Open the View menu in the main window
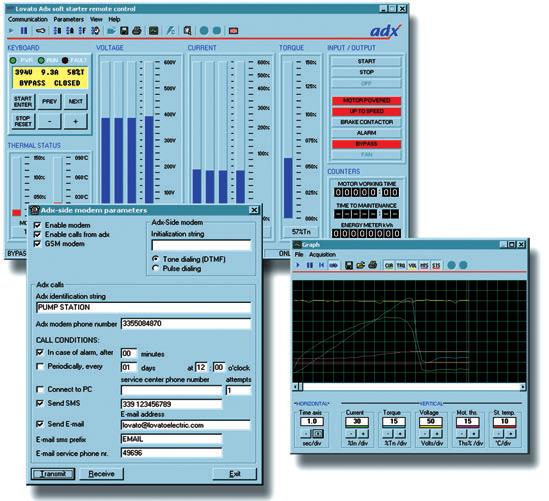 point(96,19)
